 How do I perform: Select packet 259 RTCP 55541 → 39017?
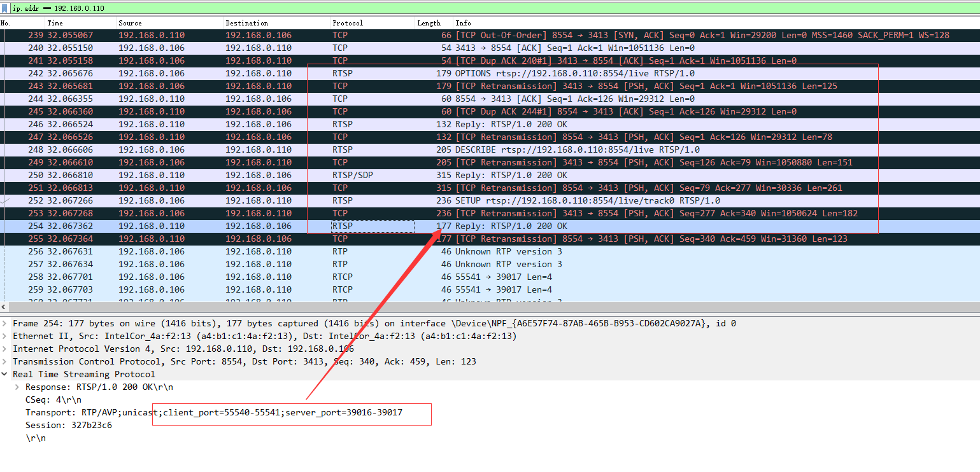coord(490,289)
